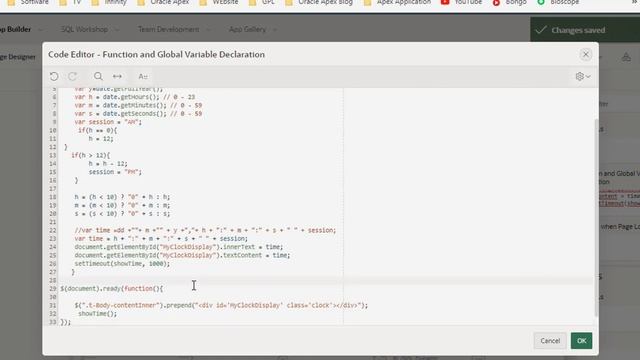
Task: Click the commented var time line 22
Action: [205, 230]
